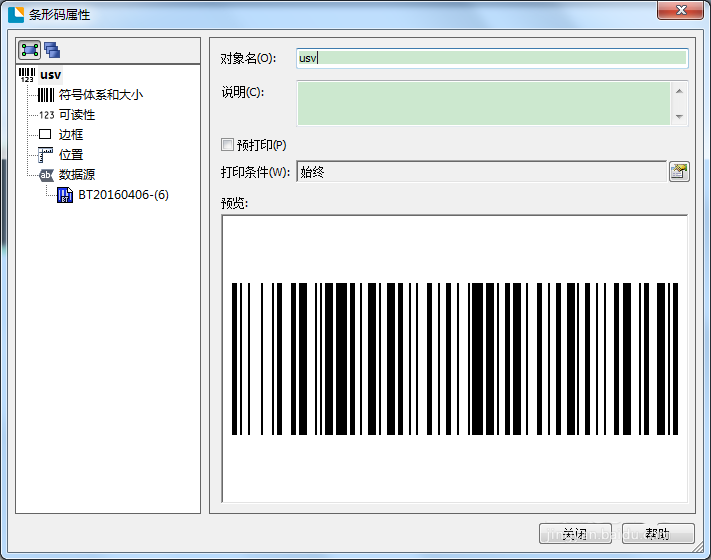Image resolution: width=711 pixels, height=560 pixels.
Task: Click the ab tag icon beside 数据源
Action: click(46, 175)
